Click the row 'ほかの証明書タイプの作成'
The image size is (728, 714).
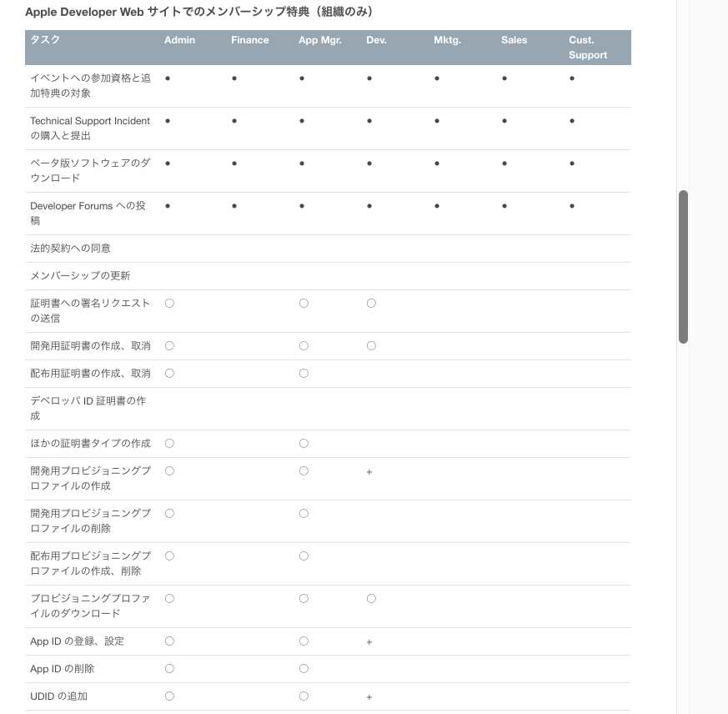coord(328,444)
